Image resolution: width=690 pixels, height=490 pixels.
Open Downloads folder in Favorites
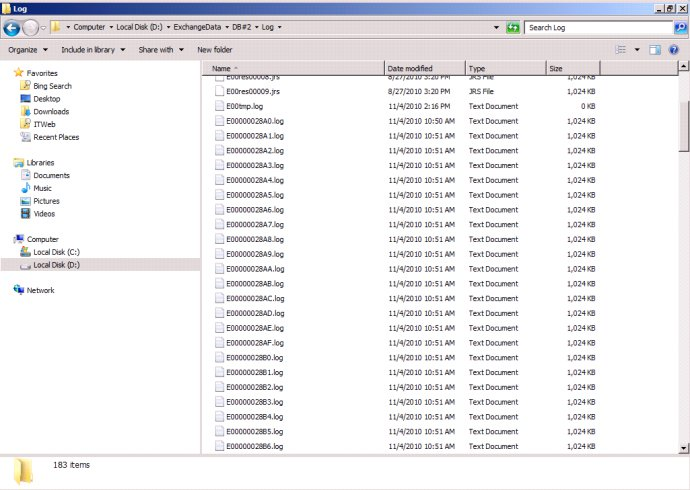[51, 112]
